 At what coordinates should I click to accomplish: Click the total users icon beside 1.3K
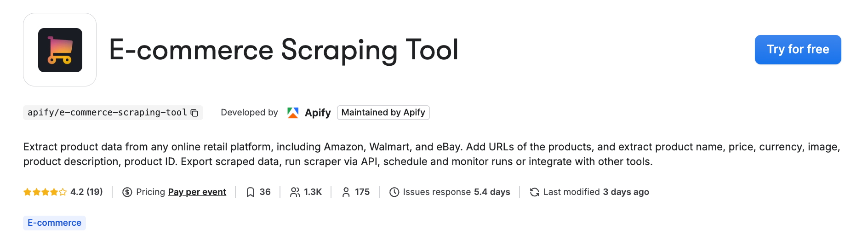tap(295, 192)
